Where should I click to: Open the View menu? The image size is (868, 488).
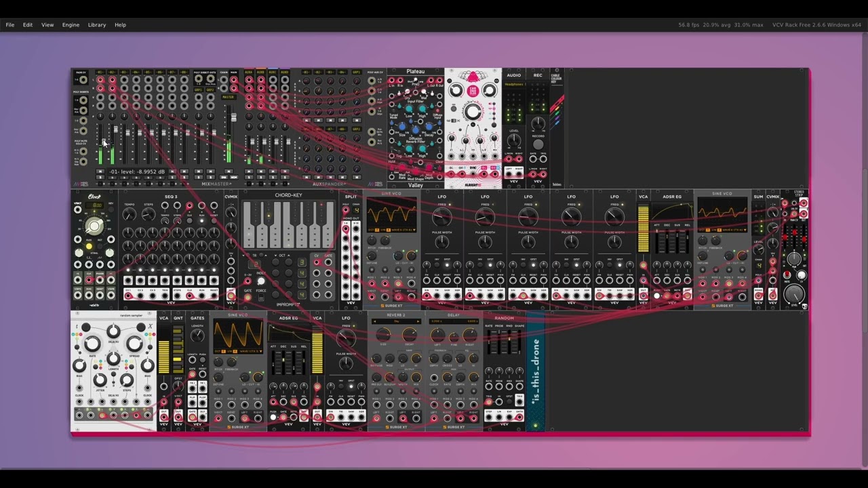point(47,24)
